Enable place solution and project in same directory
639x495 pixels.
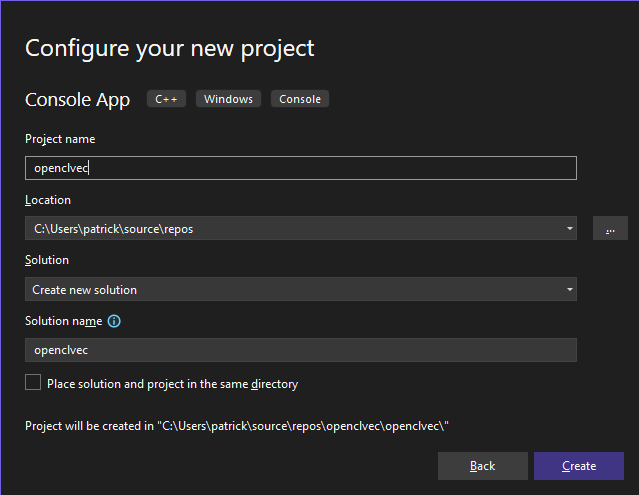[33, 383]
